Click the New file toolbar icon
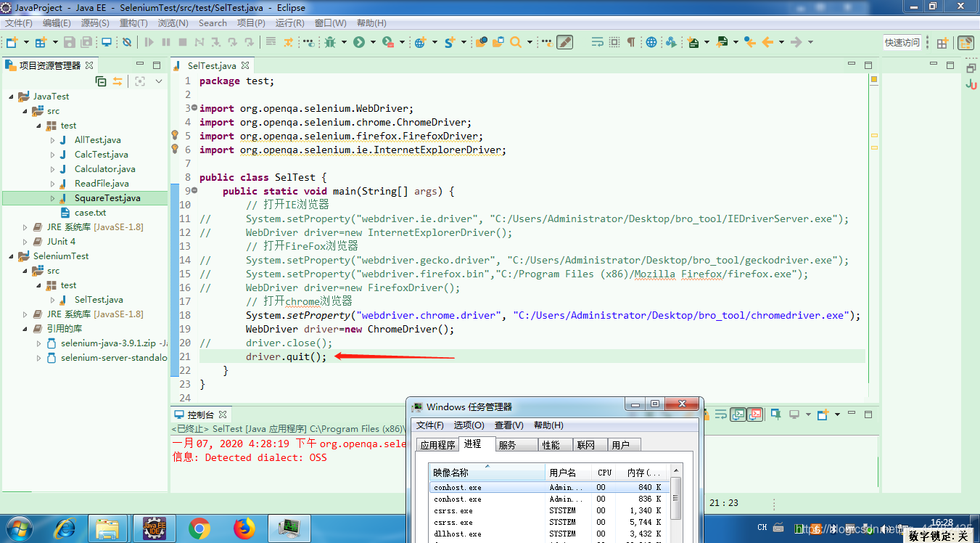The height and width of the screenshot is (543, 980). 11,42
